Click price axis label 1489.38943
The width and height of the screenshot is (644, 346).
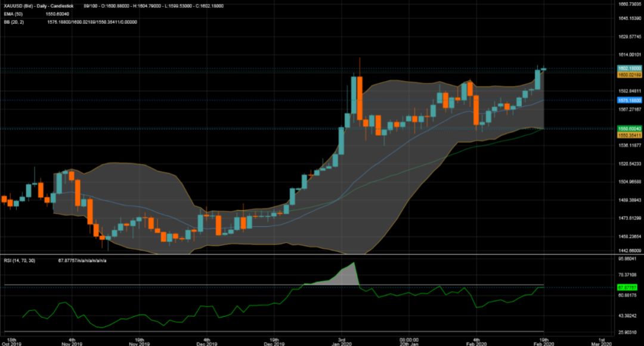tap(630, 200)
